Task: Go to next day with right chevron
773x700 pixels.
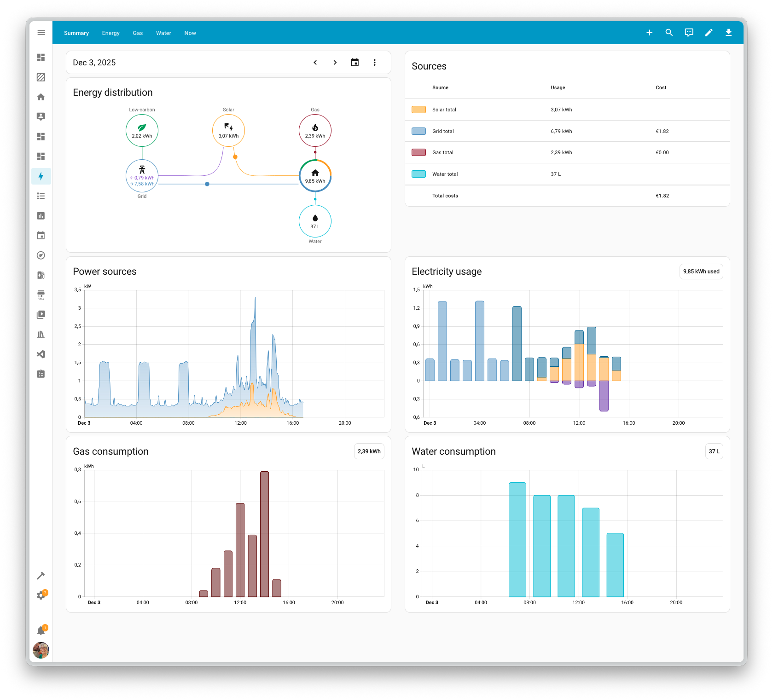Action: pyautogui.click(x=335, y=62)
